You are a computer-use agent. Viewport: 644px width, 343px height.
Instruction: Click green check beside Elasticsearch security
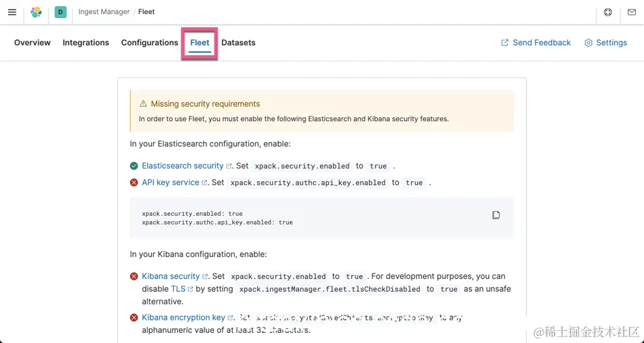point(134,166)
